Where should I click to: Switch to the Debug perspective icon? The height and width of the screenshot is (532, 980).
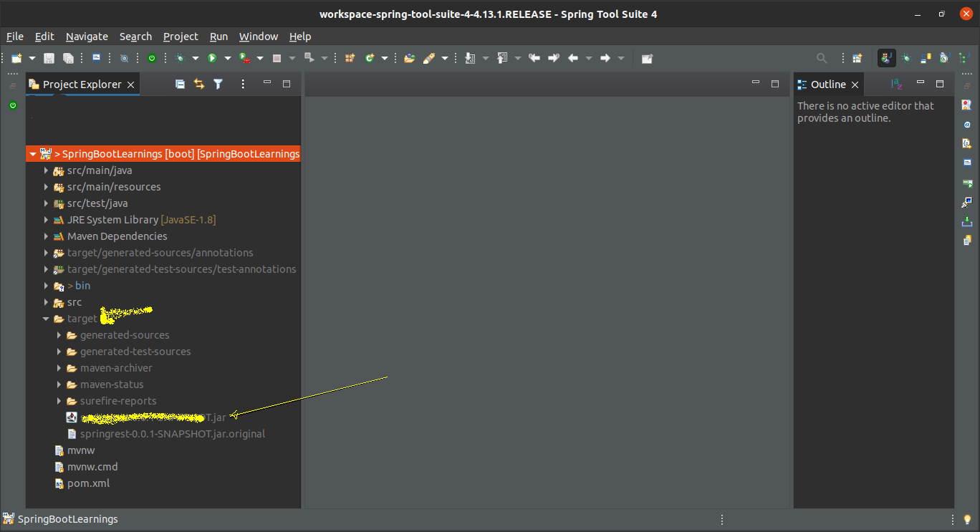906,58
